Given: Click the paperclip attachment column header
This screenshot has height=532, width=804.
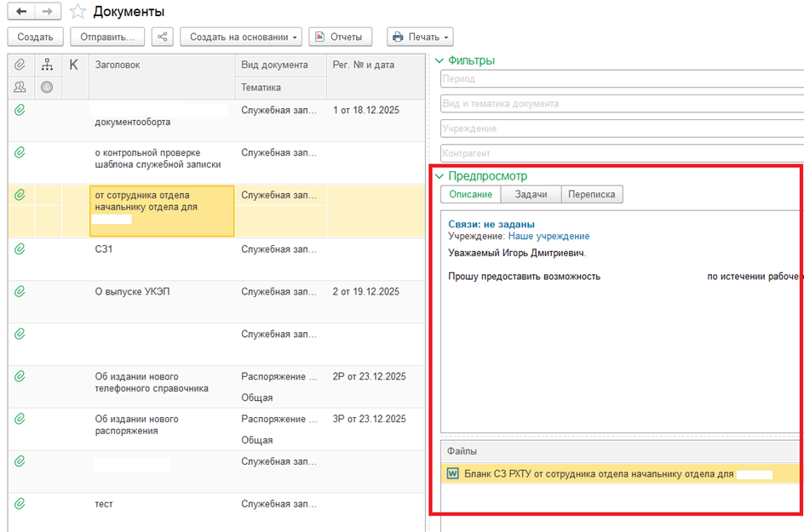Looking at the screenshot, I should tap(20, 65).
